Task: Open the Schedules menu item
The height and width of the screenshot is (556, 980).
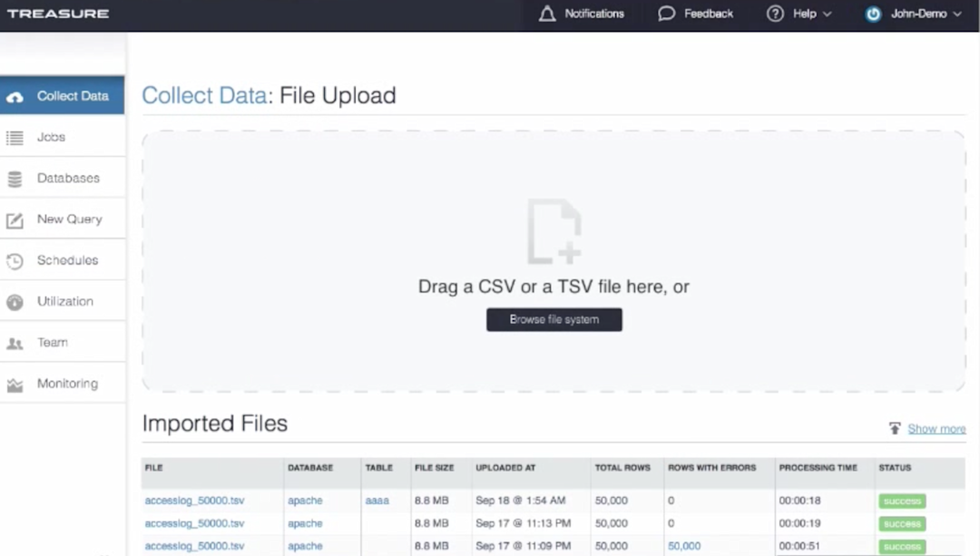Action: pyautogui.click(x=63, y=260)
